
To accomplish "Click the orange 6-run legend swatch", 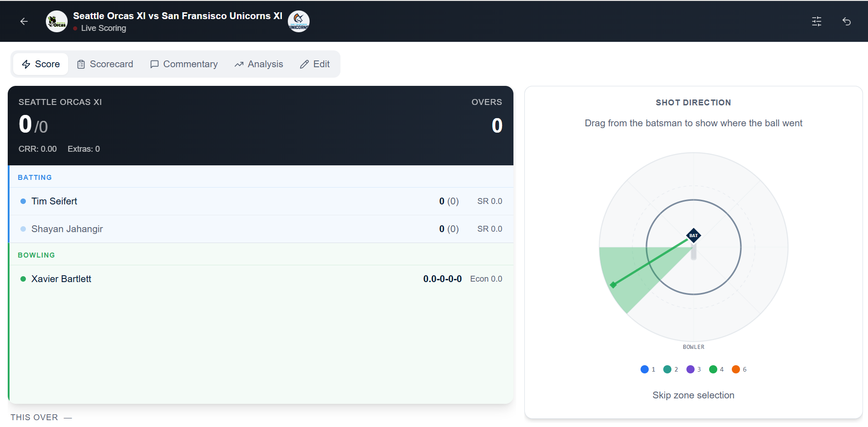I will 736,369.
